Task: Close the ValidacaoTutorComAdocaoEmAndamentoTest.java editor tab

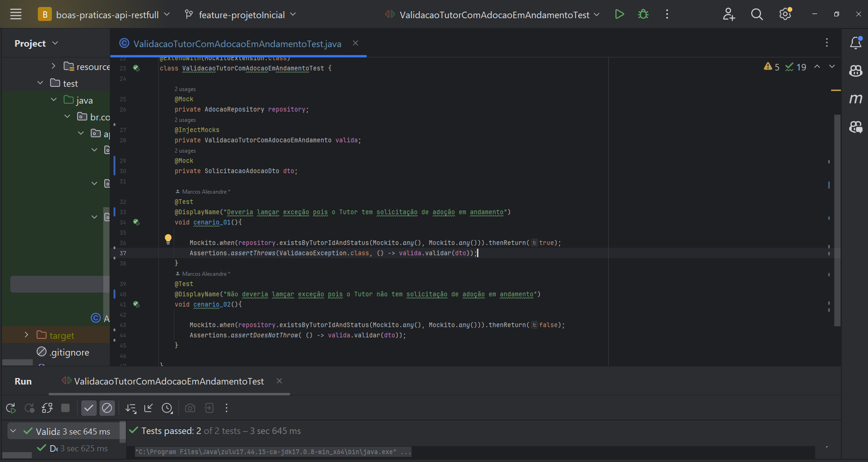Action: tap(356, 43)
